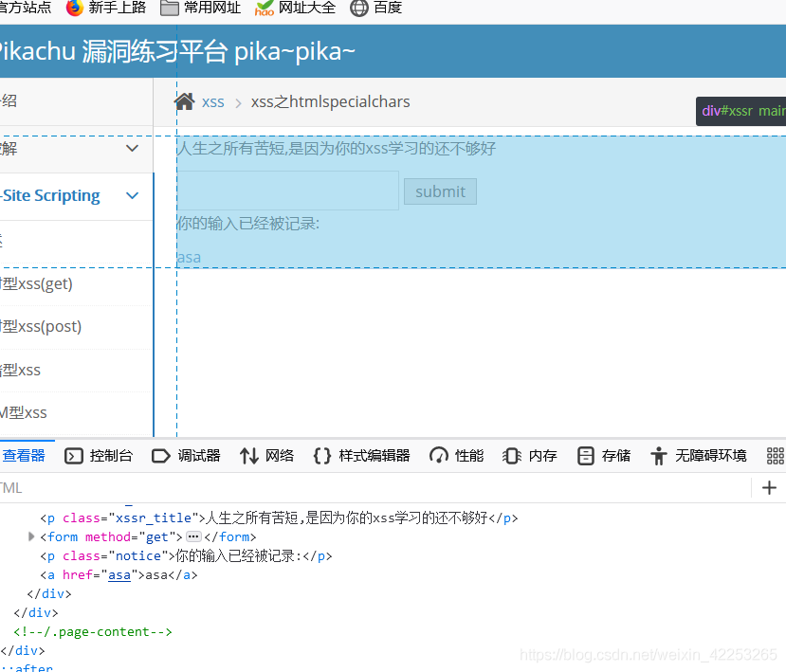Open the 性能 performance gauge icon
This screenshot has width=786, height=672.
(439, 456)
